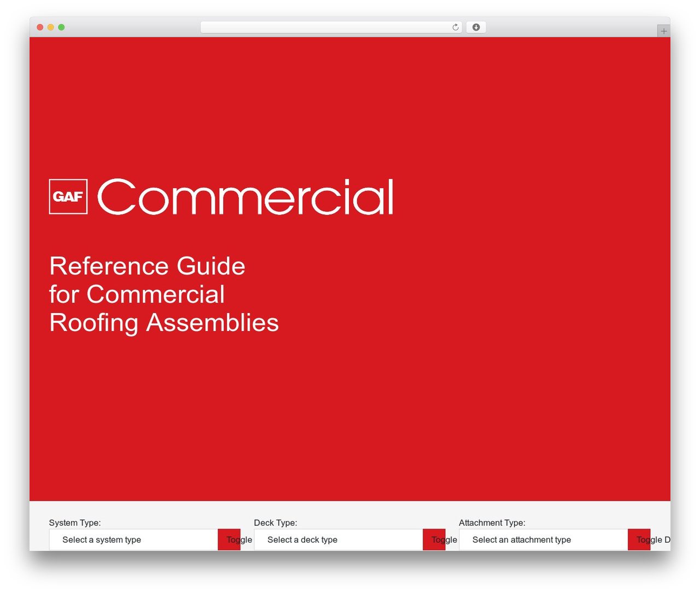This screenshot has height=593, width=700.
Task: Click the System Type label
Action: click(x=75, y=522)
